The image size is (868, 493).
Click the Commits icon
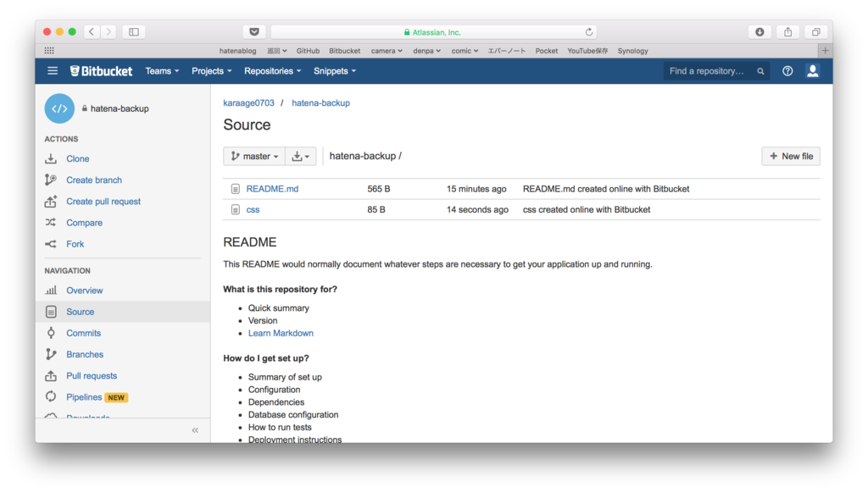click(x=51, y=333)
